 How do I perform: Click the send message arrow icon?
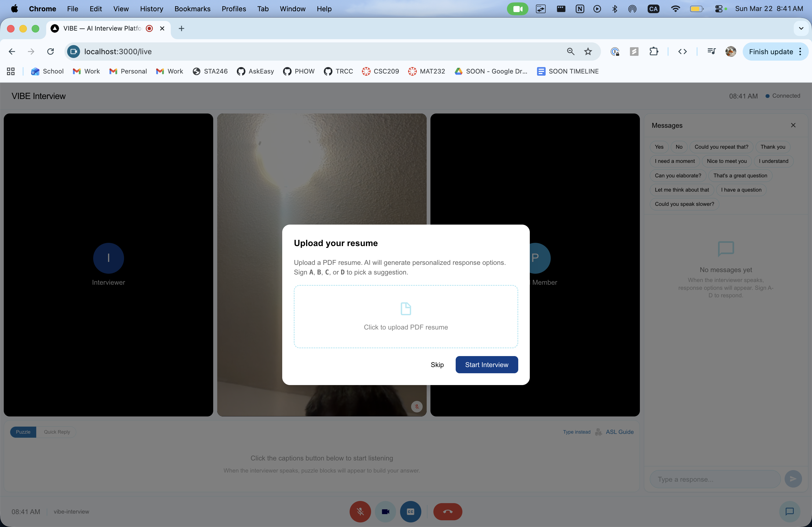pyautogui.click(x=793, y=479)
